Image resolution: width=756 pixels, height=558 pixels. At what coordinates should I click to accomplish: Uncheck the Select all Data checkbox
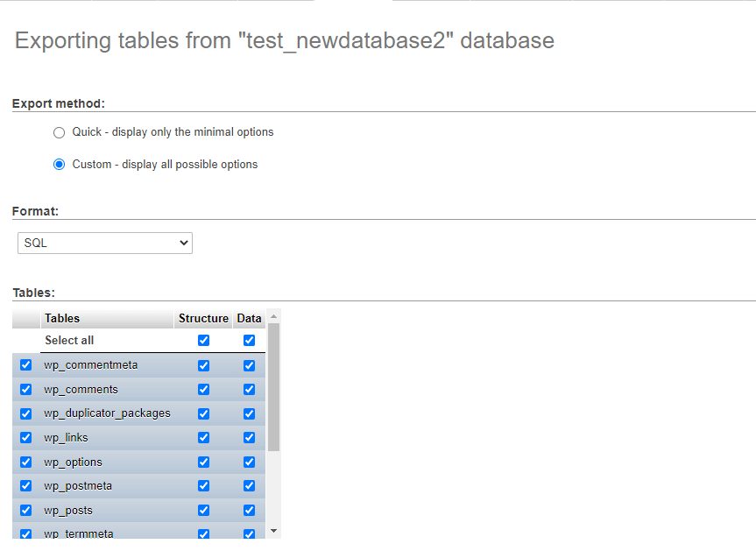[249, 340]
